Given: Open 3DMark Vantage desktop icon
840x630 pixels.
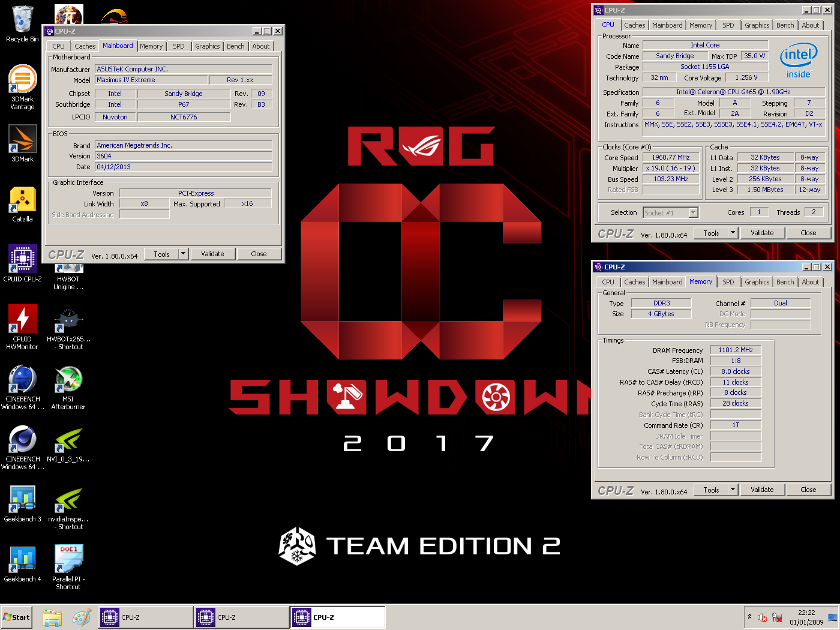Looking at the screenshot, I should (x=22, y=87).
